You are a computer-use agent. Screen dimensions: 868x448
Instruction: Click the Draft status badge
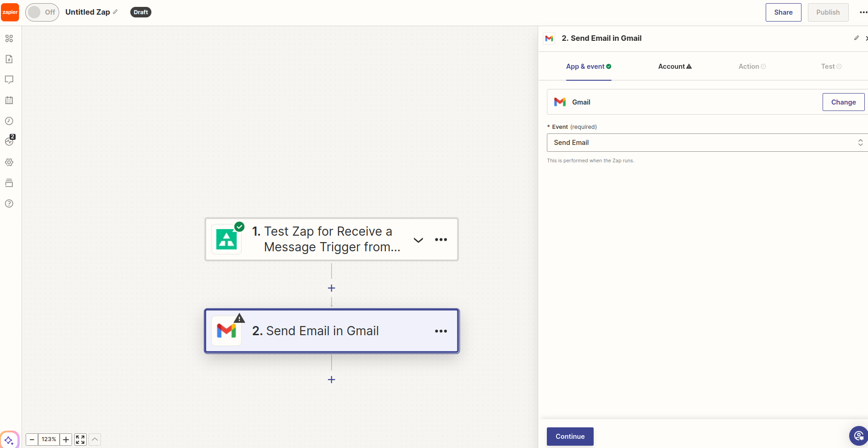[x=141, y=12]
